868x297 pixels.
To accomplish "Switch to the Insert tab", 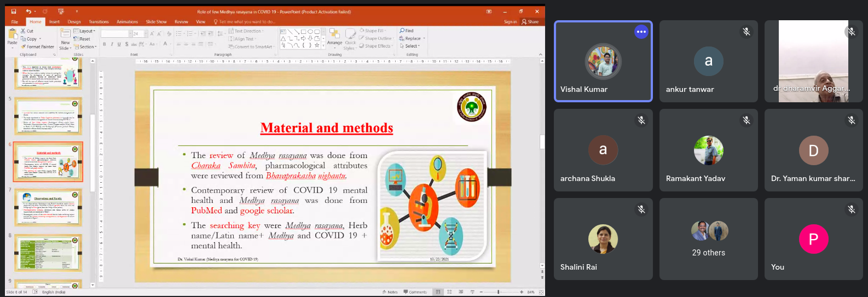I will point(54,22).
